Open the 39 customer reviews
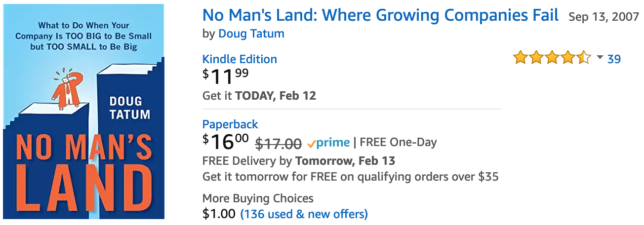The image size is (644, 225). (614, 59)
